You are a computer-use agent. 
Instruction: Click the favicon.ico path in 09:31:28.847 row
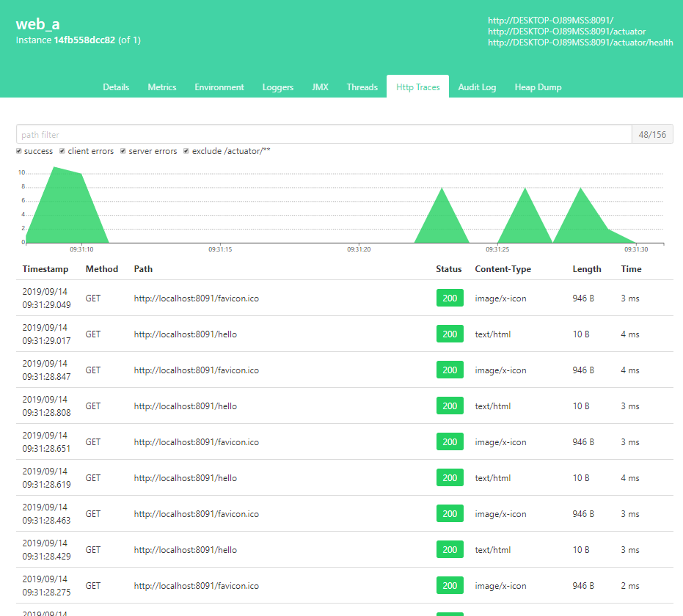[x=196, y=370]
